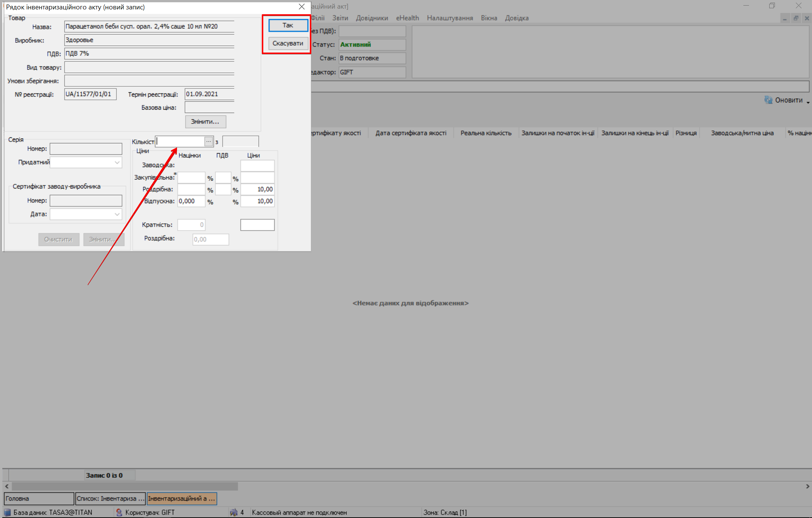The image size is (812, 518).
Task: Open the eHealth menu
Action: coord(407,18)
